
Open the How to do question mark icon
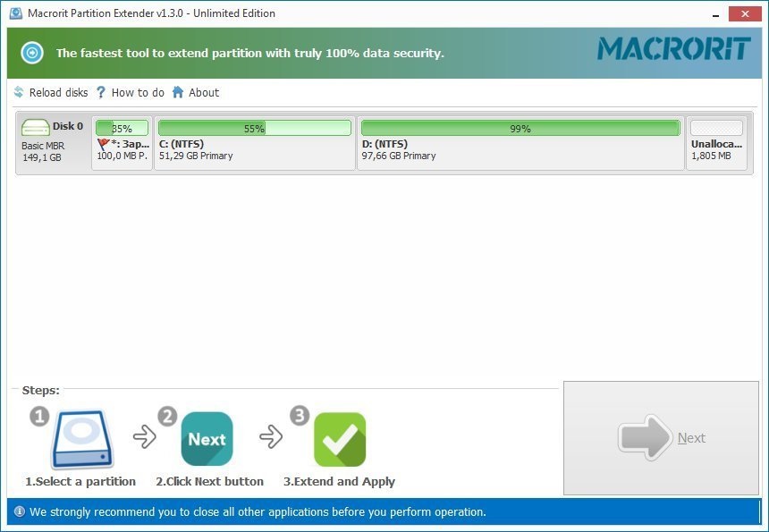click(x=101, y=92)
